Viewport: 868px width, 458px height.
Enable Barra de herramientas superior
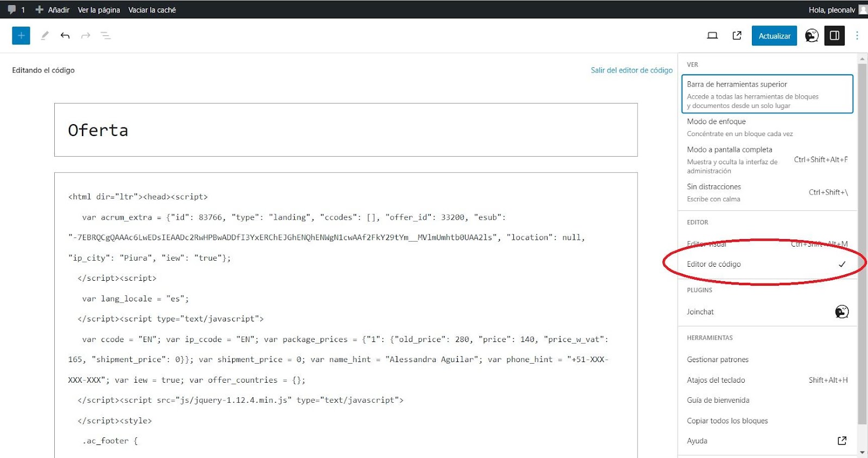click(x=767, y=94)
